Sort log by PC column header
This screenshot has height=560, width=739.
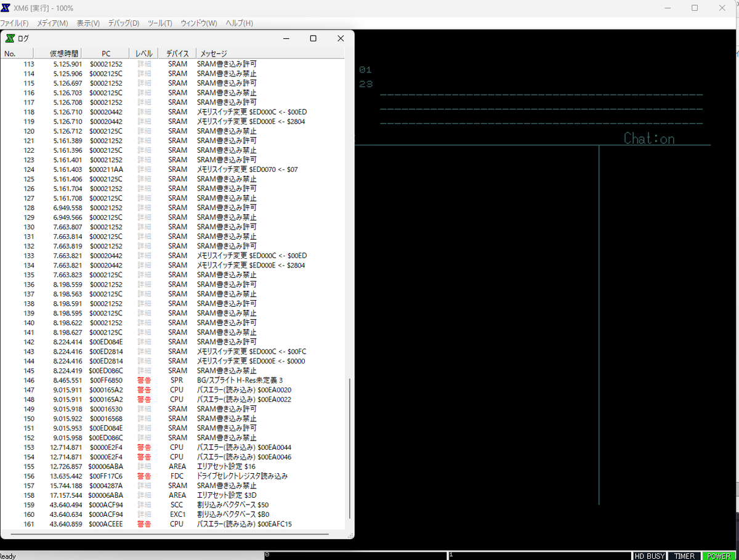click(x=105, y=54)
